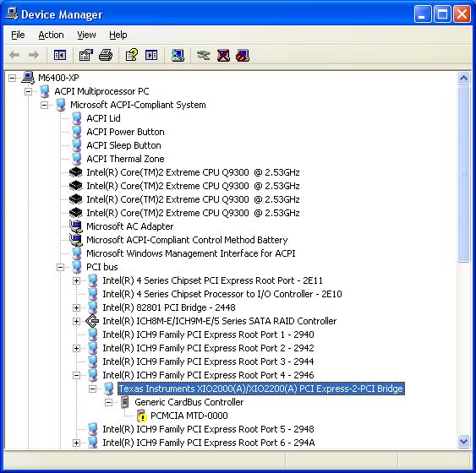Expand the SATA RAID Controller node
This screenshot has width=476, height=473.
[76, 321]
